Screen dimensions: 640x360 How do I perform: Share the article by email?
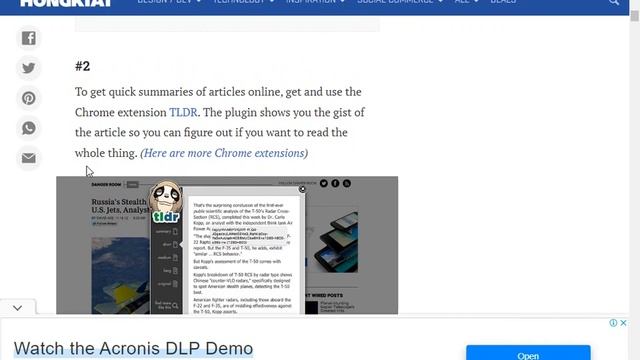coord(29,158)
